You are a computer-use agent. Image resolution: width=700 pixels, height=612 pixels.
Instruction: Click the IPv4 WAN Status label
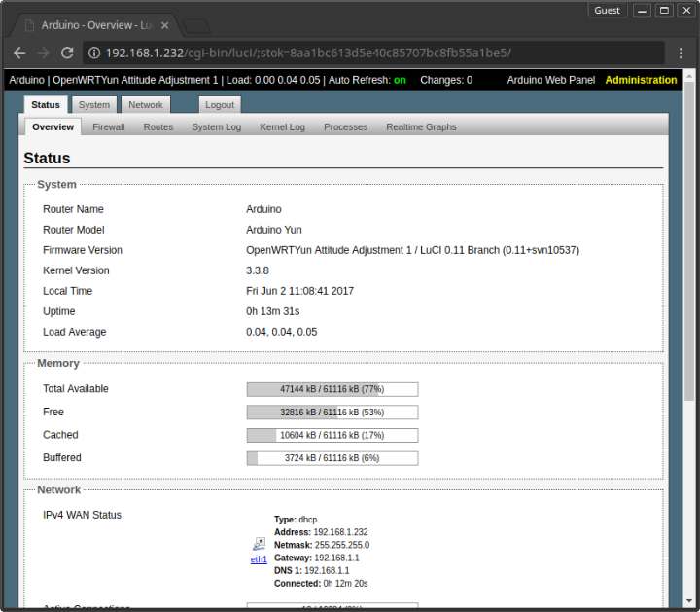click(x=82, y=515)
